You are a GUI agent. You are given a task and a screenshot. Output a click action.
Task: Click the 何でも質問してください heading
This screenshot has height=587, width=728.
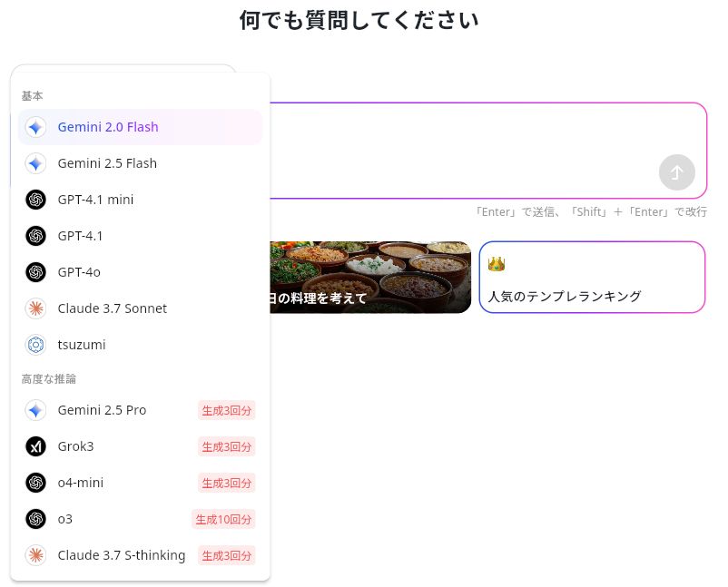click(359, 21)
